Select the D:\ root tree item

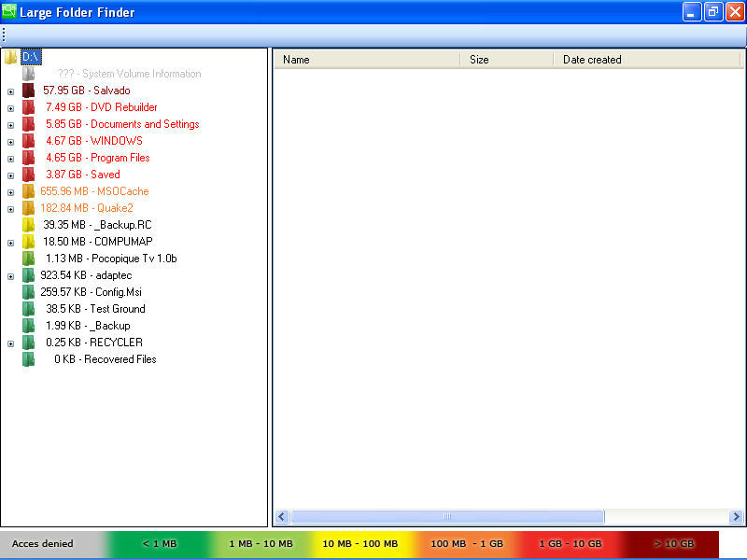pyautogui.click(x=31, y=57)
